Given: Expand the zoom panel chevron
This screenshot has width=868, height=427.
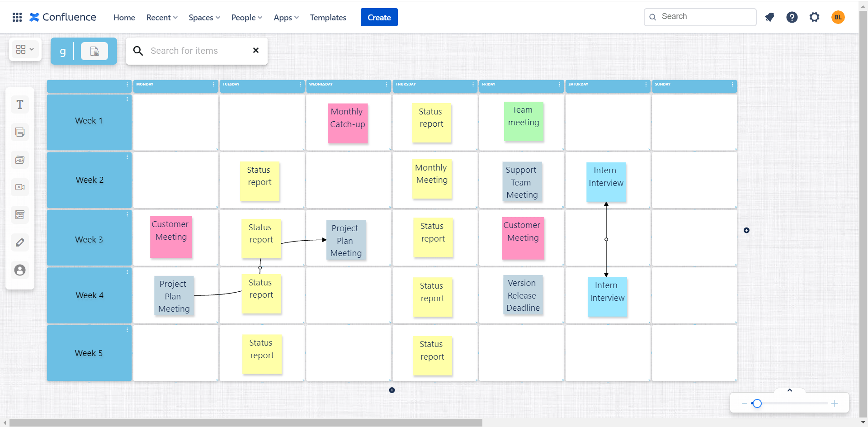Looking at the screenshot, I should (790, 390).
